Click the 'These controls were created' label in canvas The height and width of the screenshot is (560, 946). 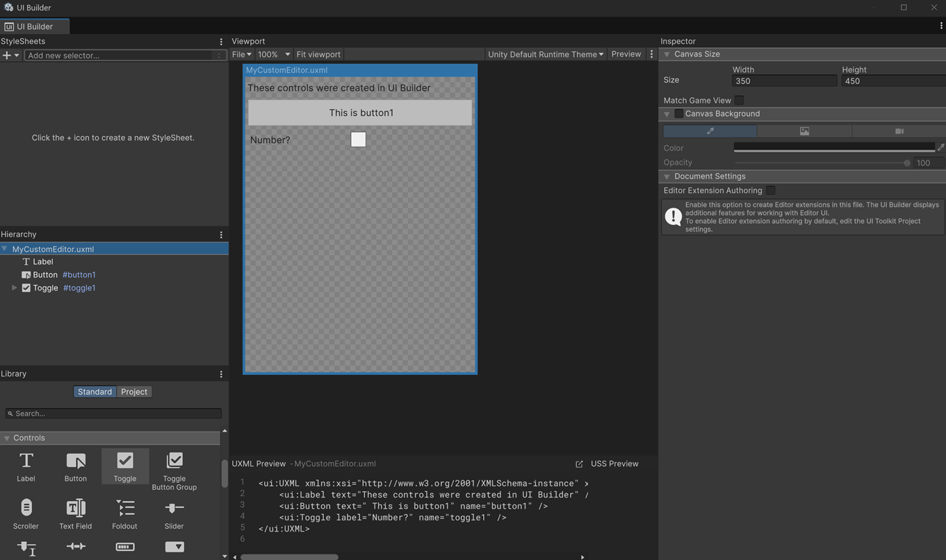point(339,88)
